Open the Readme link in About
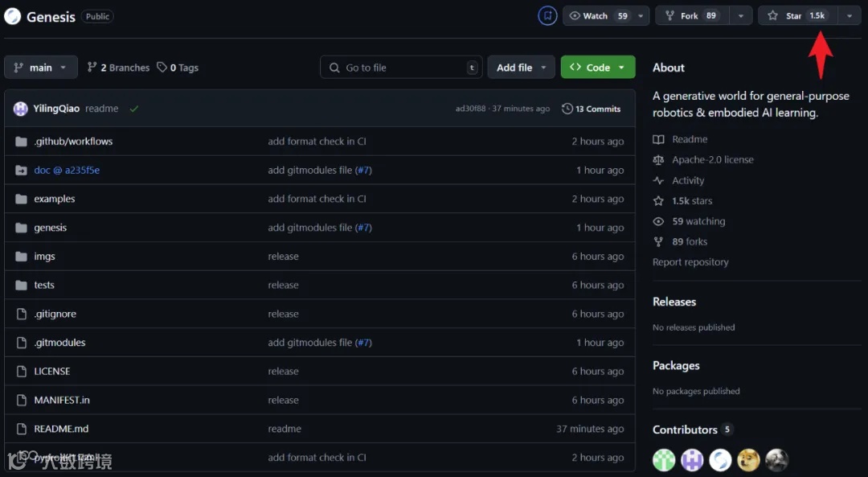Image resolution: width=868 pixels, height=477 pixels. [x=681, y=139]
